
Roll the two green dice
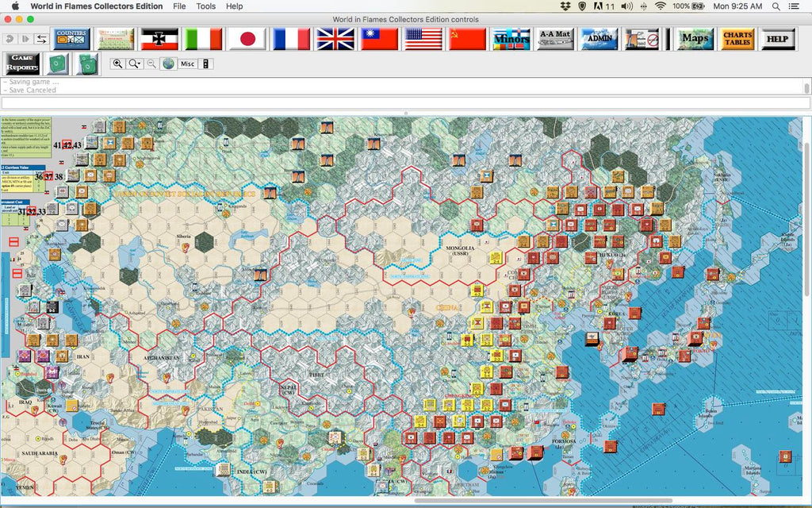[x=87, y=64]
